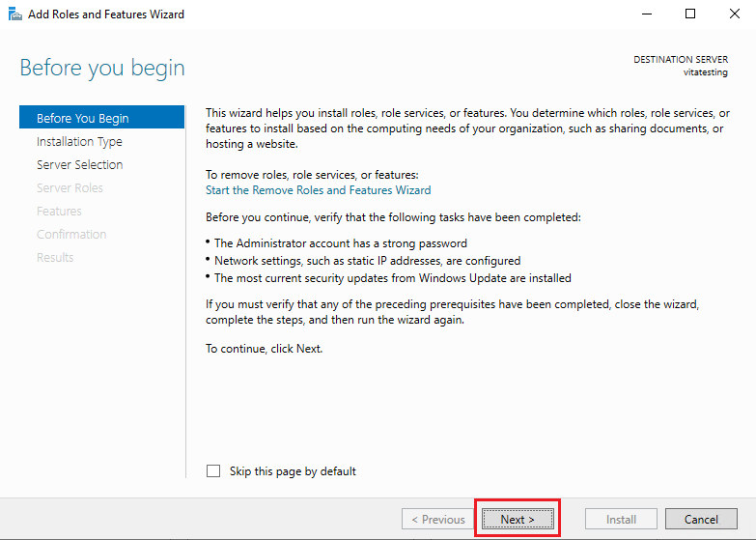
Task: Enable Skip this page by default checkbox
Action: coord(213,471)
